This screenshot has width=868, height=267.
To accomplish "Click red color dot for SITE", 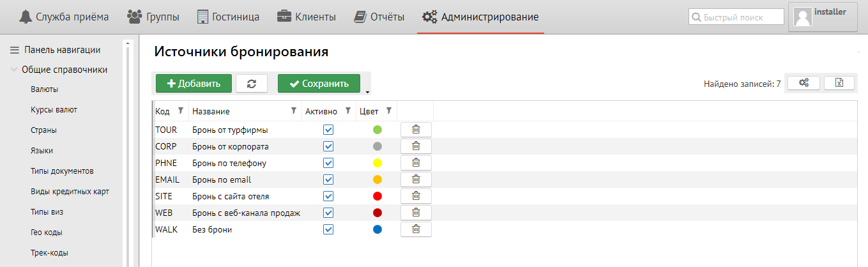I will tap(377, 196).
